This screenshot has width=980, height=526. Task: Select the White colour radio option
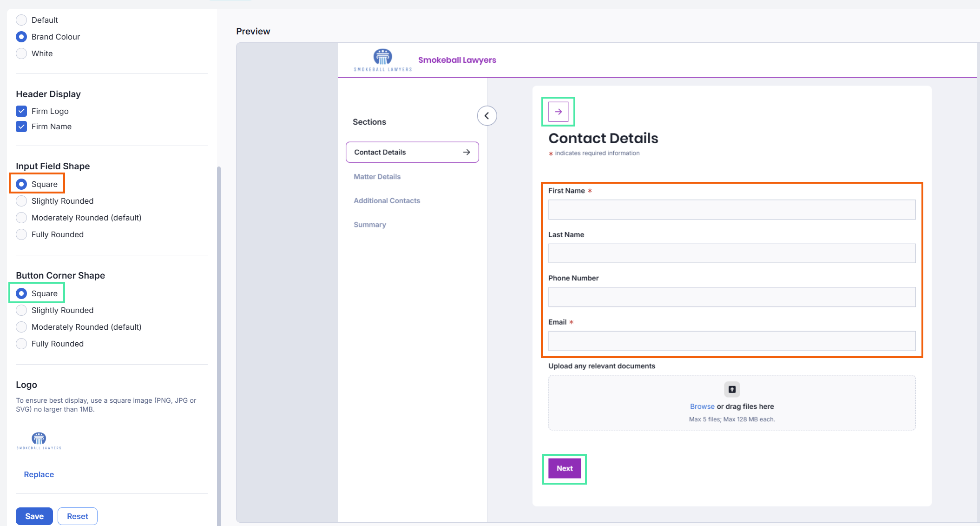(x=21, y=53)
